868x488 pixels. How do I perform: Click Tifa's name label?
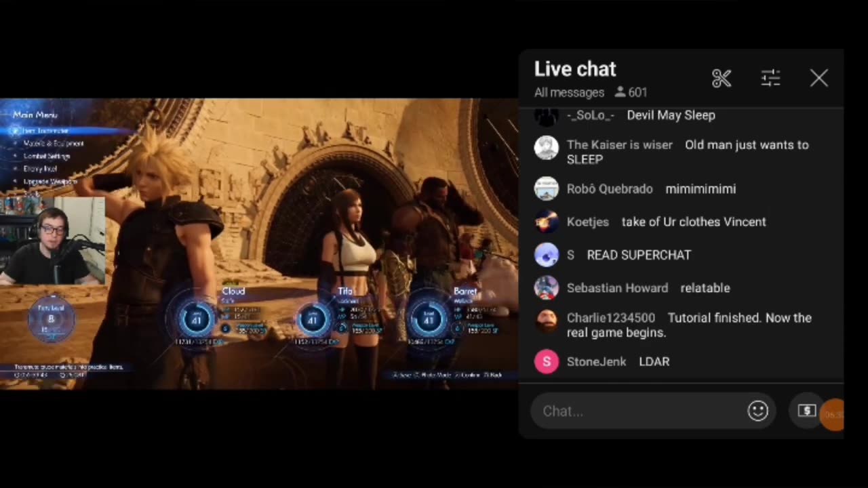[x=346, y=291]
